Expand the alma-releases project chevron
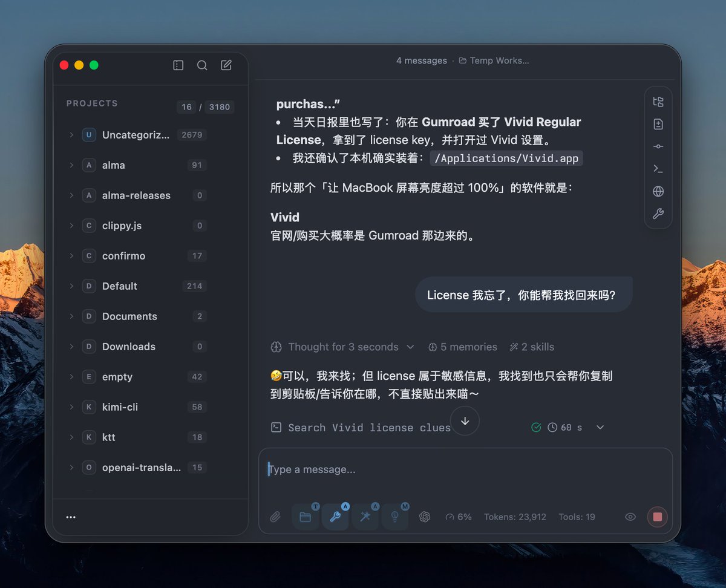The width and height of the screenshot is (726, 588). pos(71,195)
